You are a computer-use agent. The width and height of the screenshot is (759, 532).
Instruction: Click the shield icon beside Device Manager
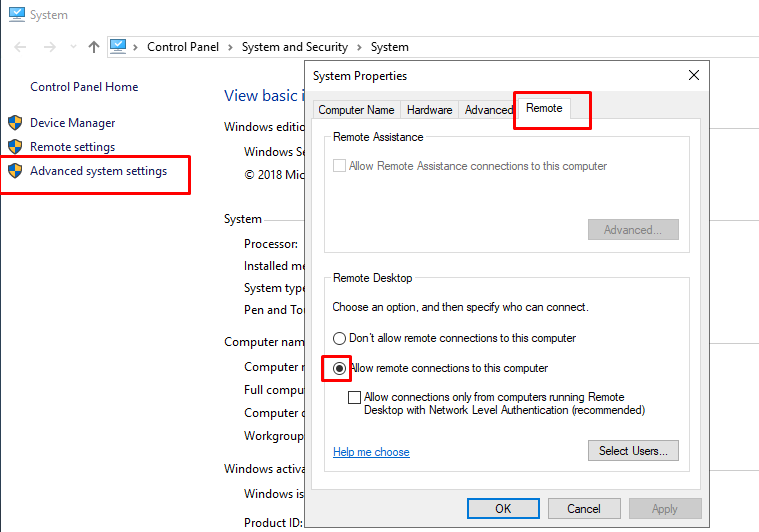pos(15,122)
